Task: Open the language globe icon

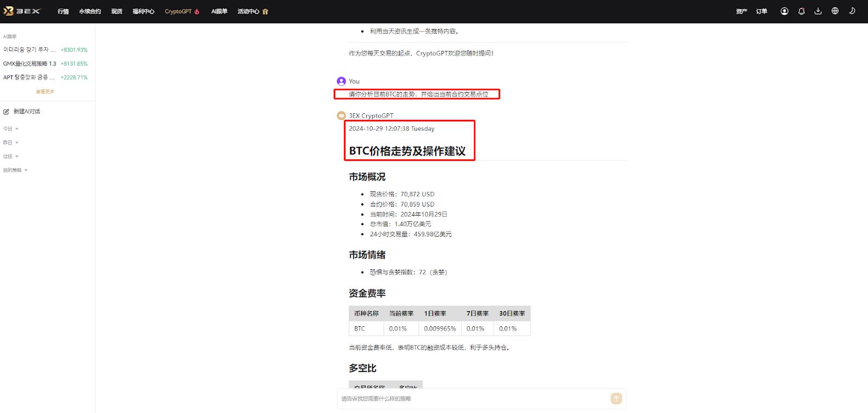Action: (x=835, y=11)
